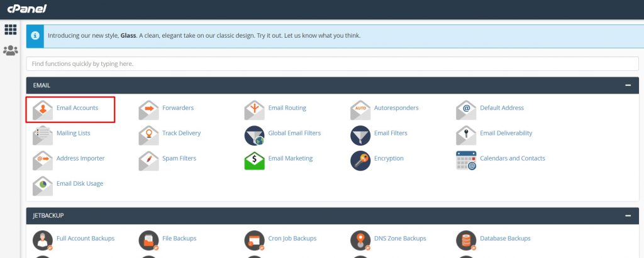
Task: Open the Spam Filters link
Action: (x=179, y=159)
